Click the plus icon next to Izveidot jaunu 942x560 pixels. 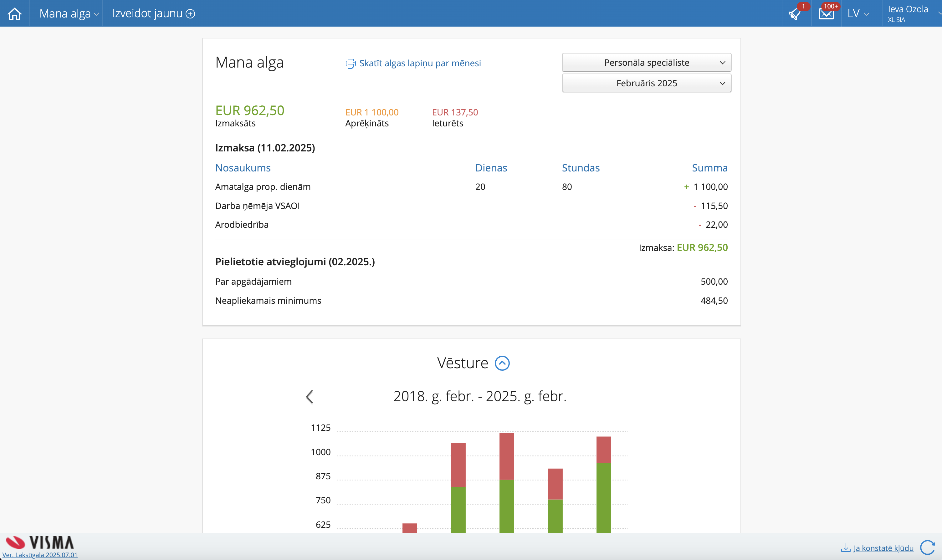pyautogui.click(x=191, y=14)
